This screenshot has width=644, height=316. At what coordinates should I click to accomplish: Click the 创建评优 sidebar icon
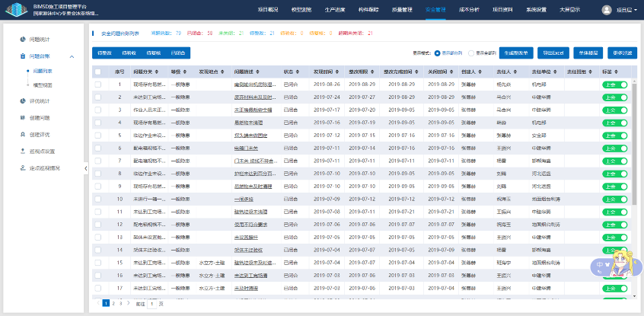22,135
